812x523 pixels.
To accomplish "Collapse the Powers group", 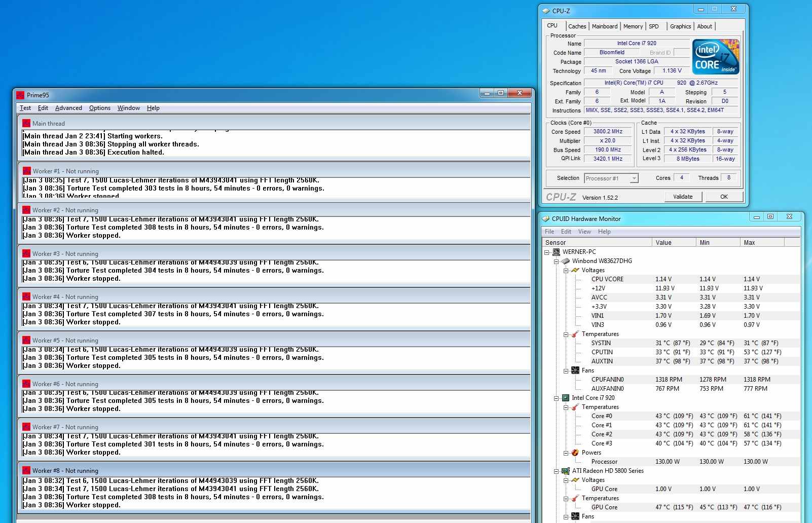I will [566, 453].
